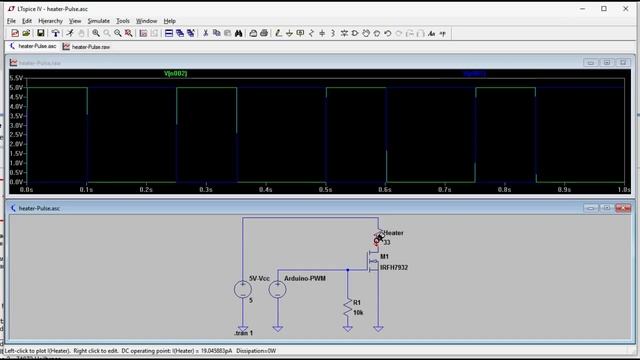Select the Ground symbol tool

[x=289, y=33]
